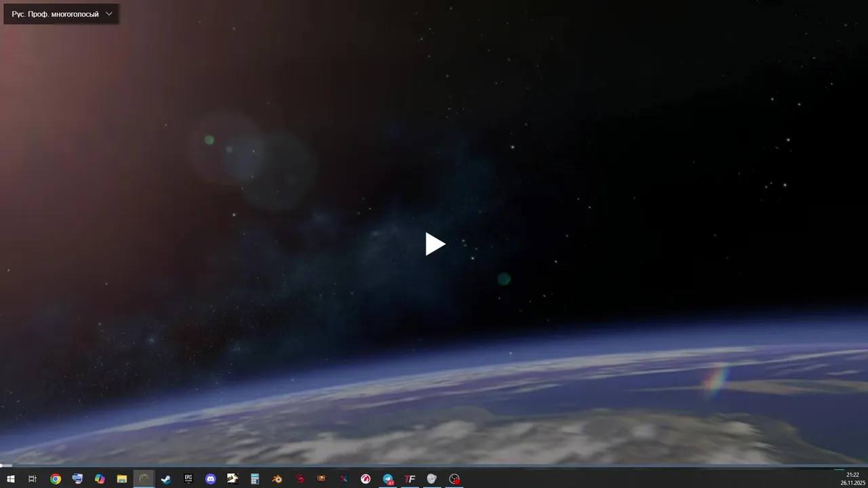Open Epic Games Launcher from taskbar

189,479
